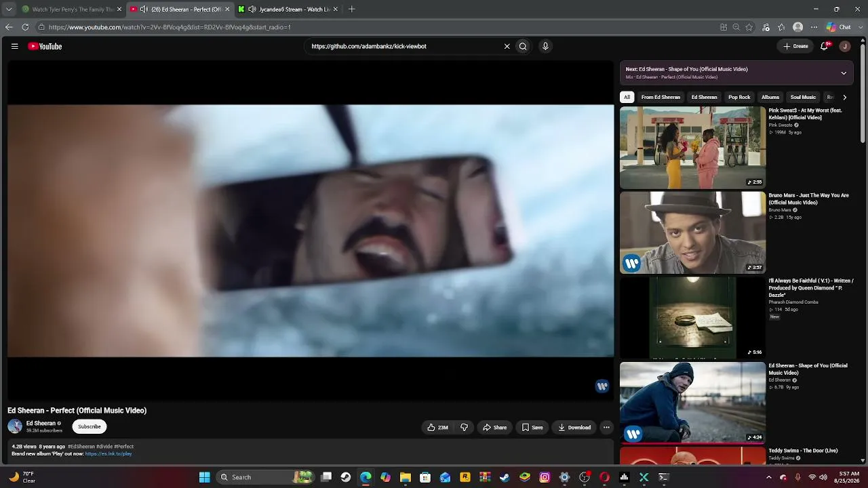This screenshot has width=868, height=488.
Task: Open YouTube notifications bell
Action: point(825,46)
